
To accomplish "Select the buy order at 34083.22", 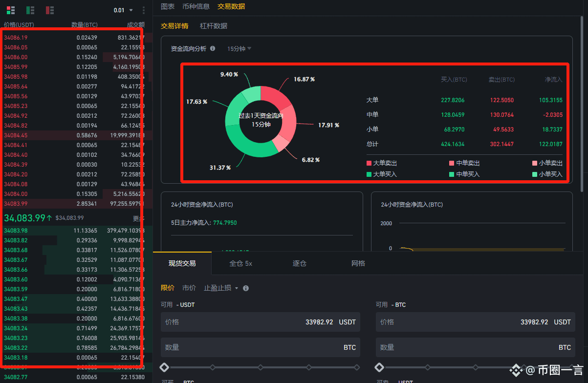I will [x=76, y=347].
